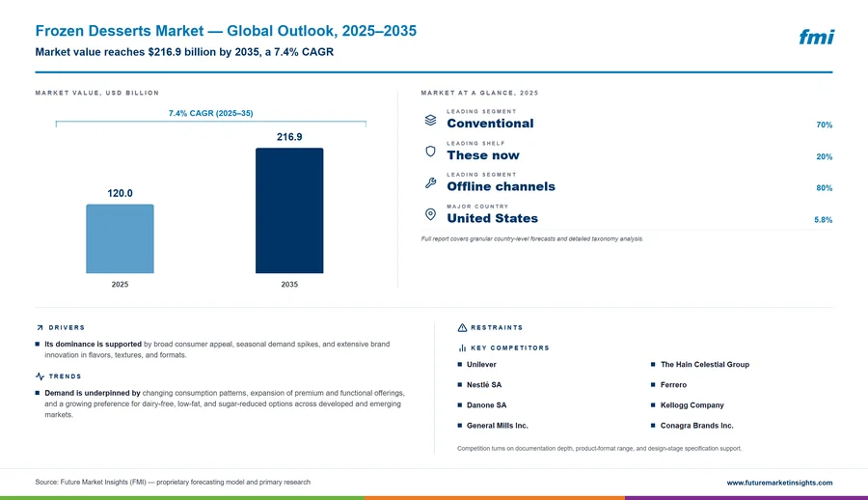Viewport: 868px width, 500px height.
Task: Click the Market Value, USD Billion heading
Action: pos(96,93)
